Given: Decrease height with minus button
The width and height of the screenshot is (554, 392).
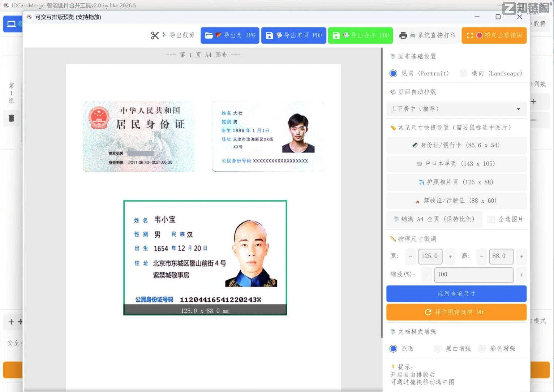Looking at the screenshot, I should point(482,256).
